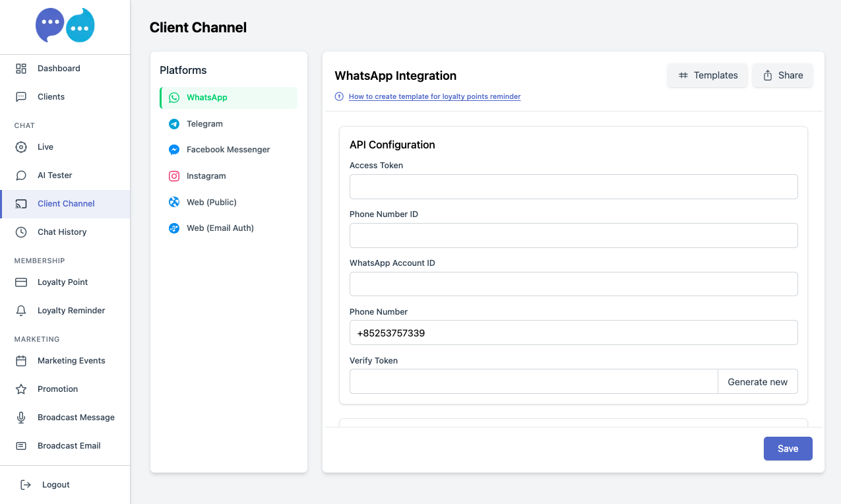Select the Web (Email Auth) platform
The image size is (841, 504).
(228, 228)
